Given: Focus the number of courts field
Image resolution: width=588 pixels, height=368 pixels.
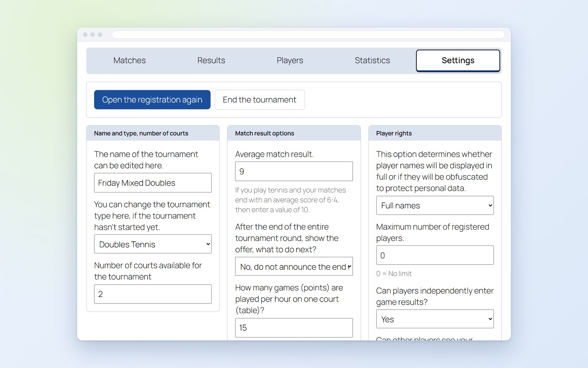Looking at the screenshot, I should point(153,294).
